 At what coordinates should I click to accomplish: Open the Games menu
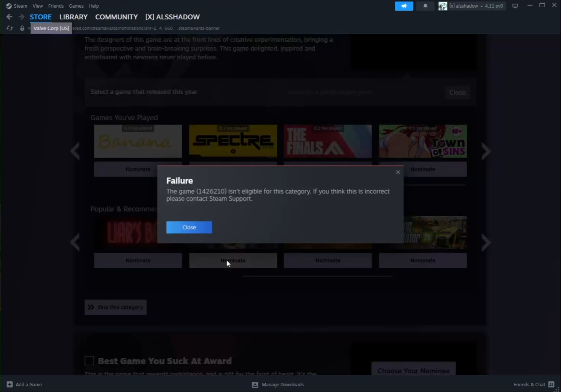coord(76,6)
